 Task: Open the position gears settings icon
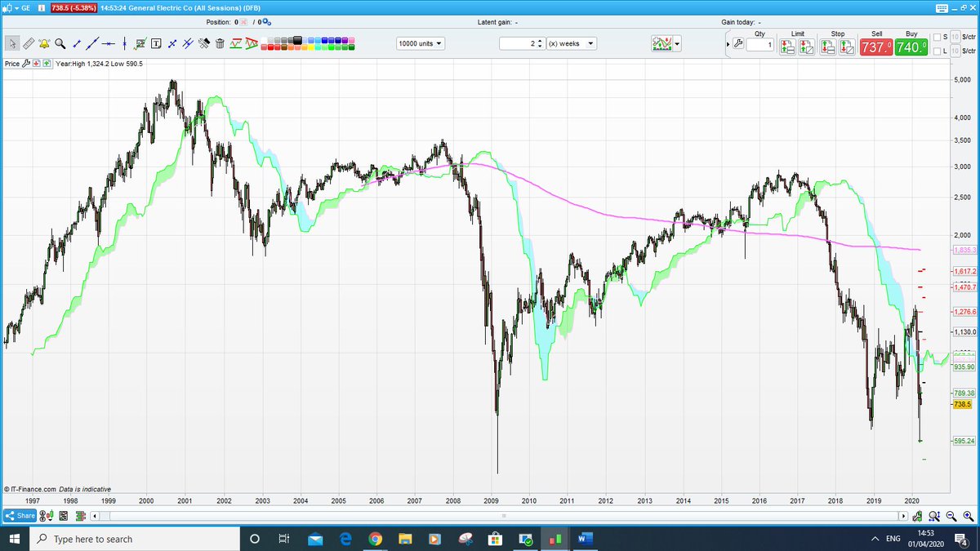(266, 22)
